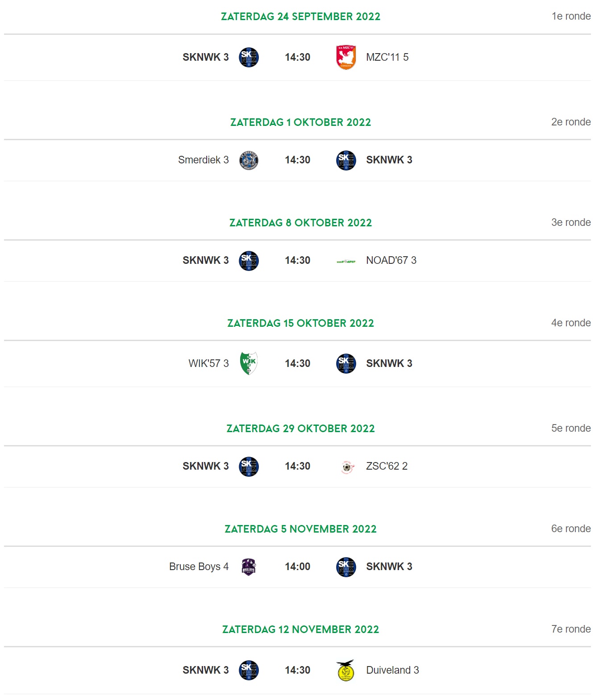Click the Duiveland yellow eagle crest
The width and height of the screenshot is (603, 700).
[x=345, y=670]
